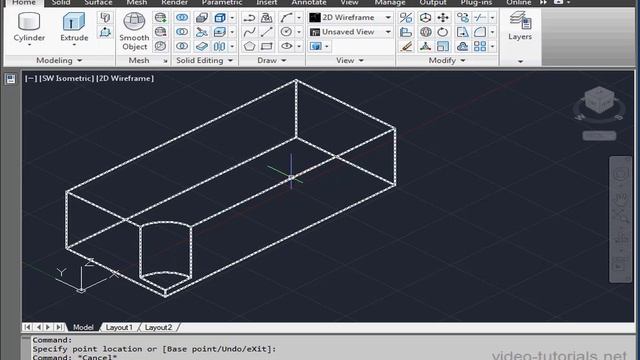Open the Parametric ribbon tab
Viewport: 640px width, 360px height.
click(222, 2)
